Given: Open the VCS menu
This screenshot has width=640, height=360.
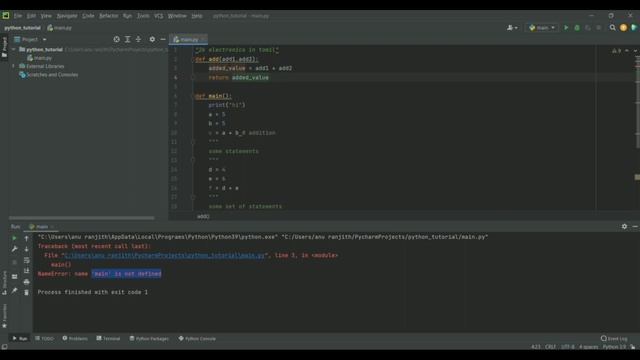Looking at the screenshot, I should 158,16.
